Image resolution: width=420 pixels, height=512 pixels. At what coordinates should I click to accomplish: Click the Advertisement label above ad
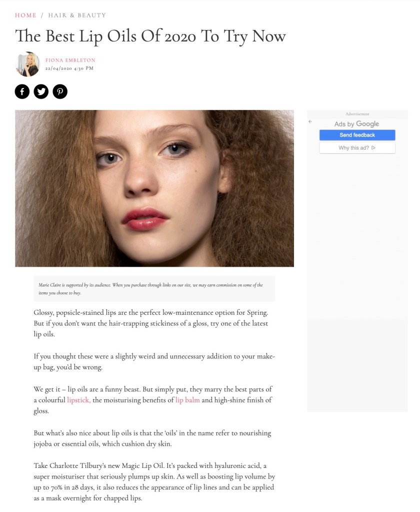357,114
